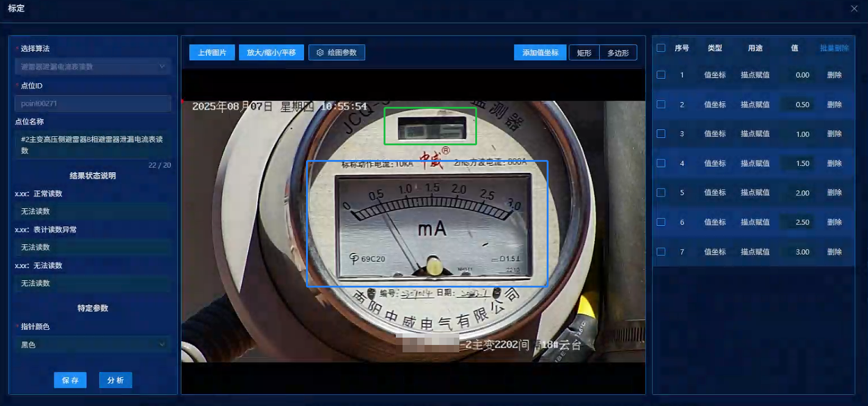Image resolution: width=868 pixels, height=406 pixels.
Task: Click the 点位ID input field
Action: click(x=93, y=104)
